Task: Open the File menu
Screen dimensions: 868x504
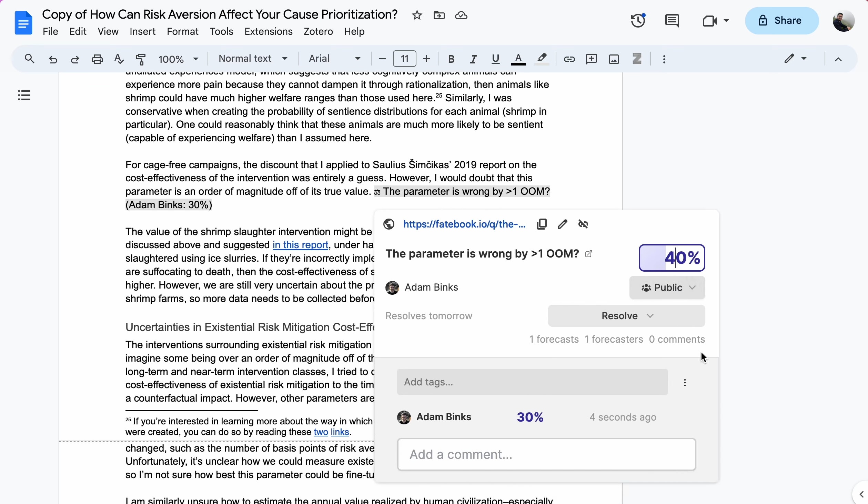Action: [50, 31]
